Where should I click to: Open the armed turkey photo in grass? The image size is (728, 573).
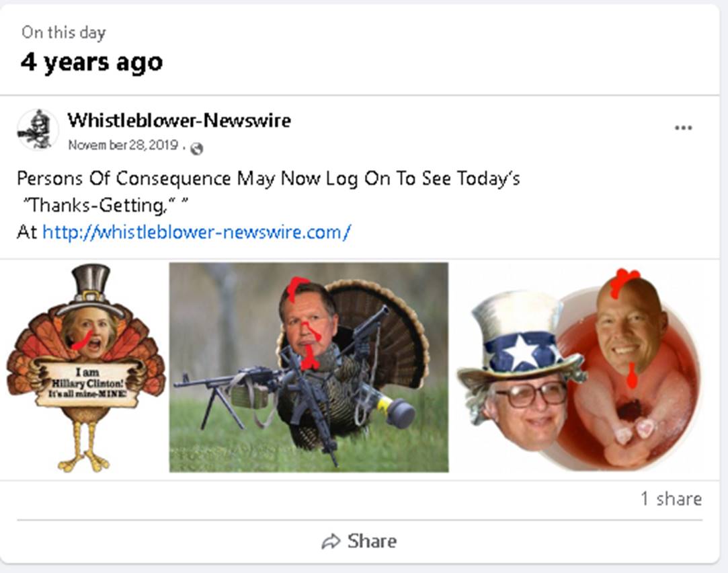point(309,367)
